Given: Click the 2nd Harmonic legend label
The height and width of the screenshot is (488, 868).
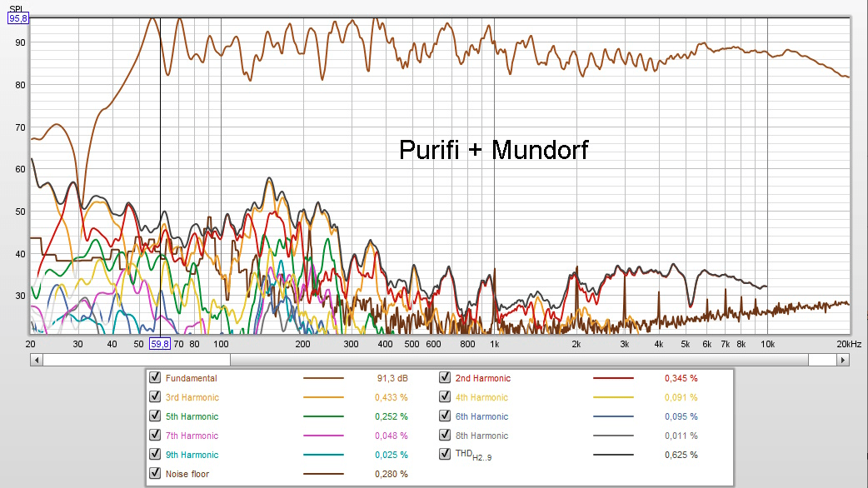Looking at the screenshot, I should pos(482,378).
